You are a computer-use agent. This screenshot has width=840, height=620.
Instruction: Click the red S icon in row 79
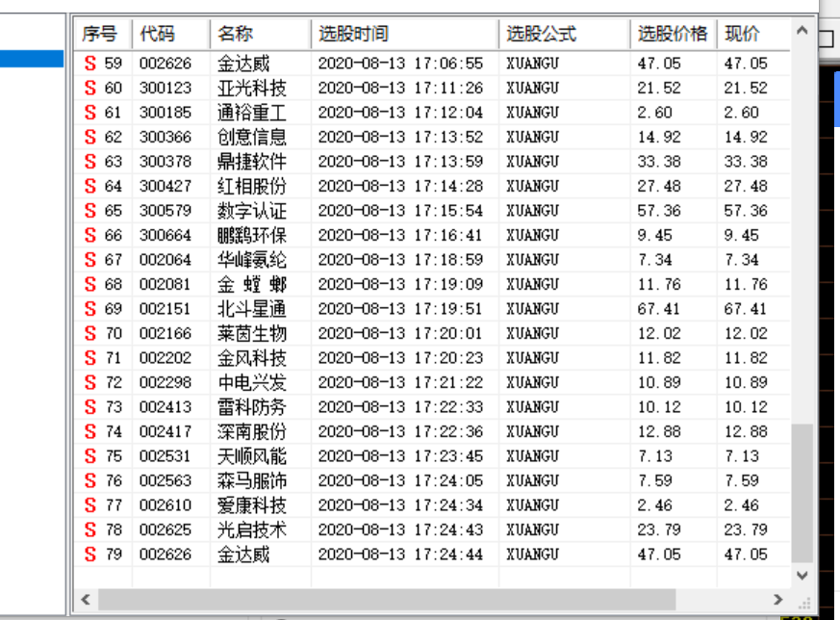[x=90, y=555]
